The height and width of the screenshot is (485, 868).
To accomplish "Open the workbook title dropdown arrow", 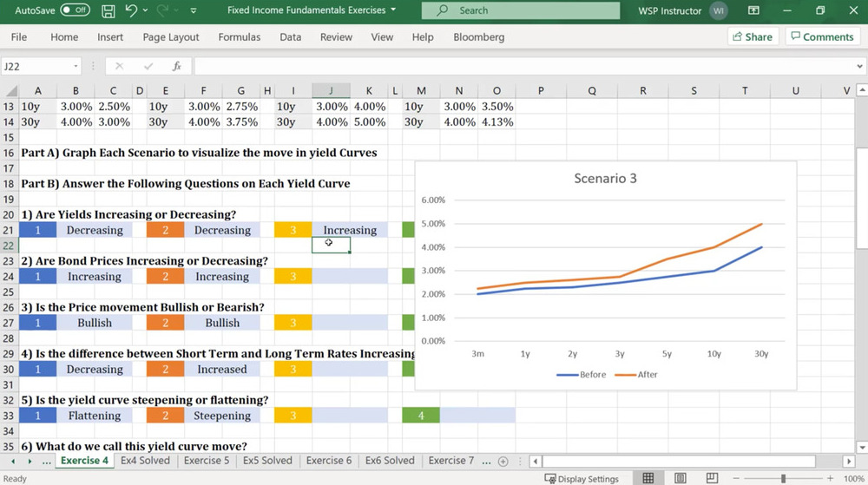I will click(x=393, y=10).
